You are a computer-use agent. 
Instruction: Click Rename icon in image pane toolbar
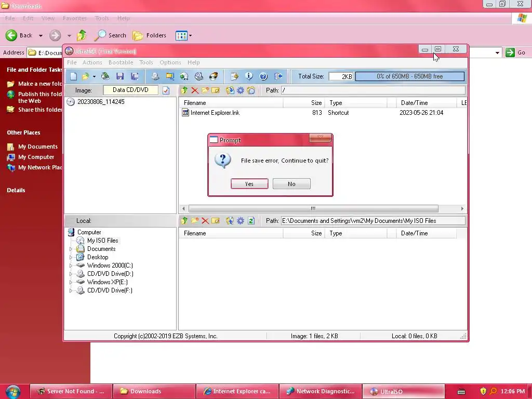click(216, 90)
